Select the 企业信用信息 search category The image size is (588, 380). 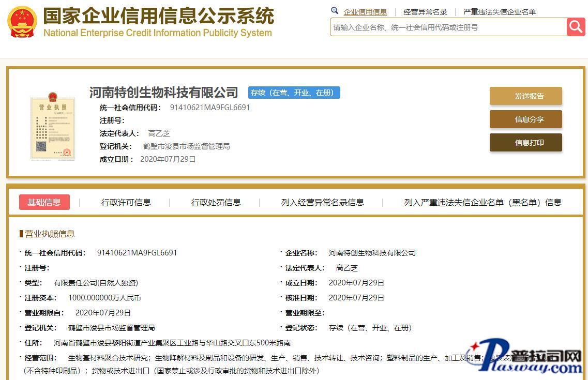[x=365, y=12]
